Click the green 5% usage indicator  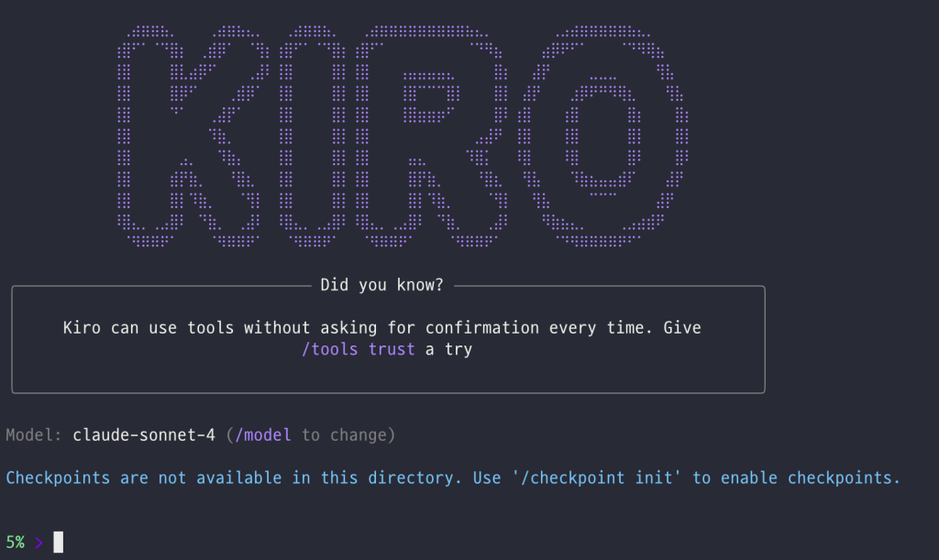point(16,542)
